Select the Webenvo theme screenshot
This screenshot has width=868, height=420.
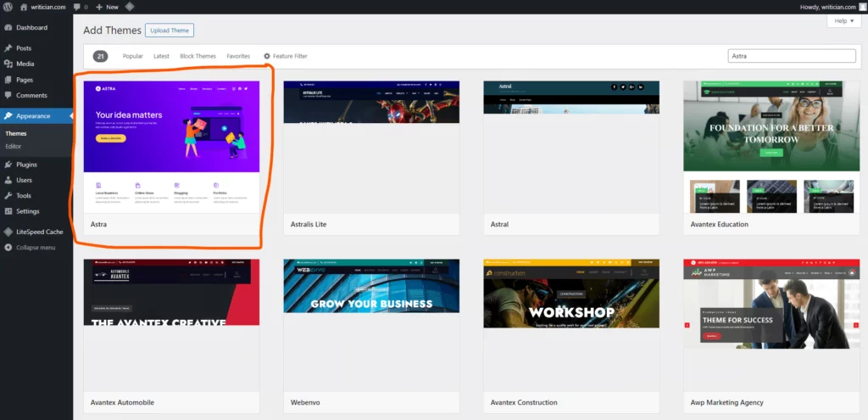(371, 325)
